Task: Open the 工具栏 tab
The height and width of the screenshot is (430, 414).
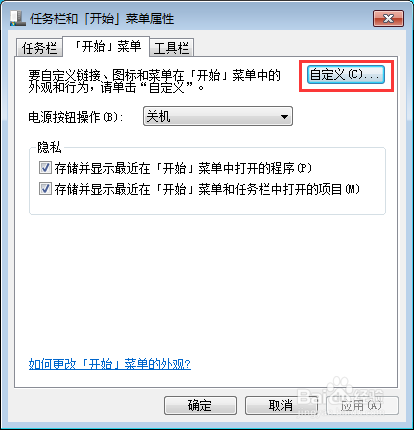Action: coord(171,48)
